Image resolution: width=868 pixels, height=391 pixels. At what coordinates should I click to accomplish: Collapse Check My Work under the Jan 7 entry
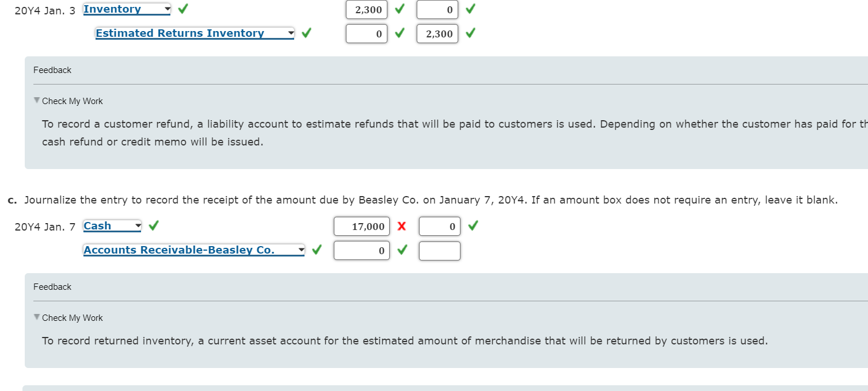click(36, 317)
